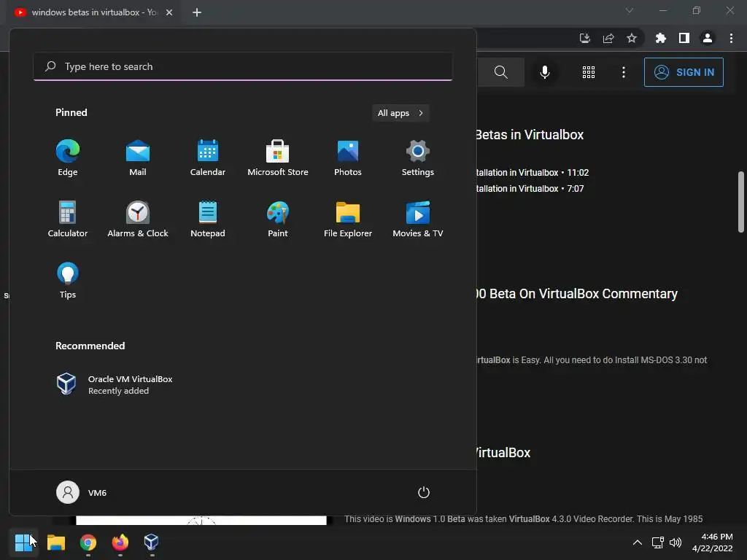This screenshot has height=560, width=747.
Task: Open Settings from Start menu
Action: [x=418, y=158]
